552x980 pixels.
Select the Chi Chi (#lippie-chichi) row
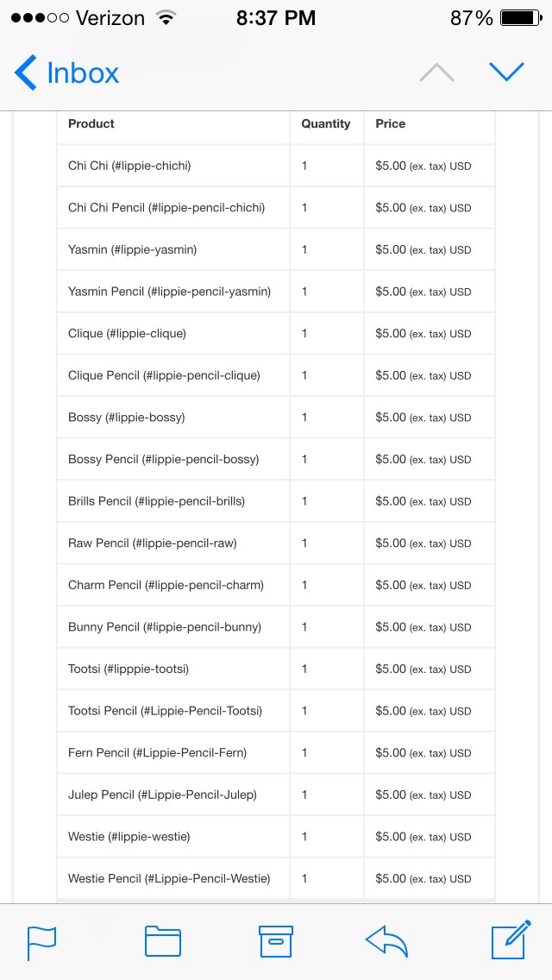click(x=276, y=166)
